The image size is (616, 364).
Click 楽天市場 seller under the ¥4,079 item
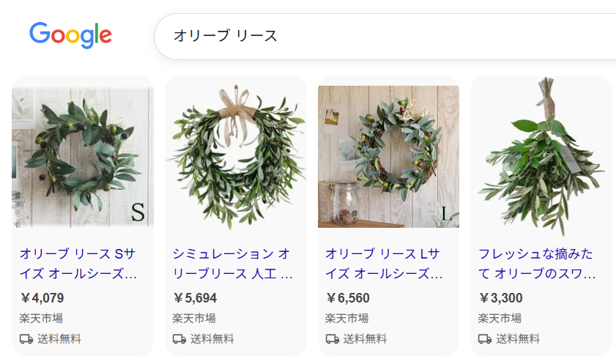click(41, 319)
